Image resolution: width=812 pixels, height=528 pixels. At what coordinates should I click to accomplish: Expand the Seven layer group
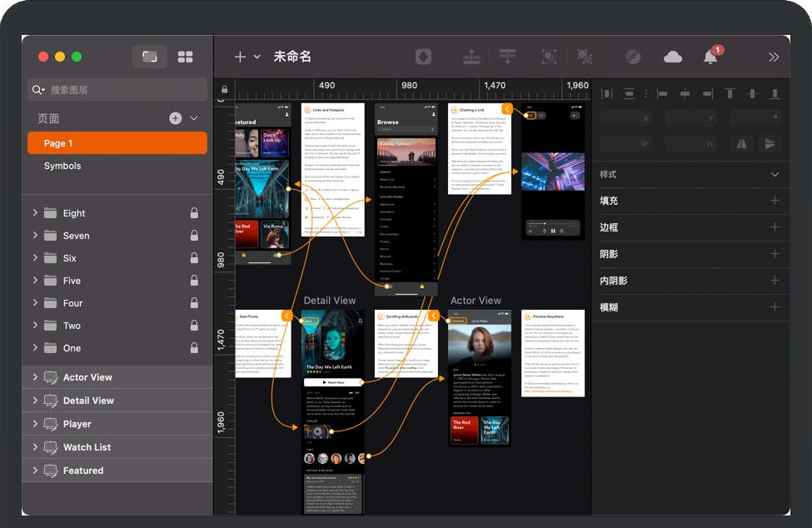35,236
